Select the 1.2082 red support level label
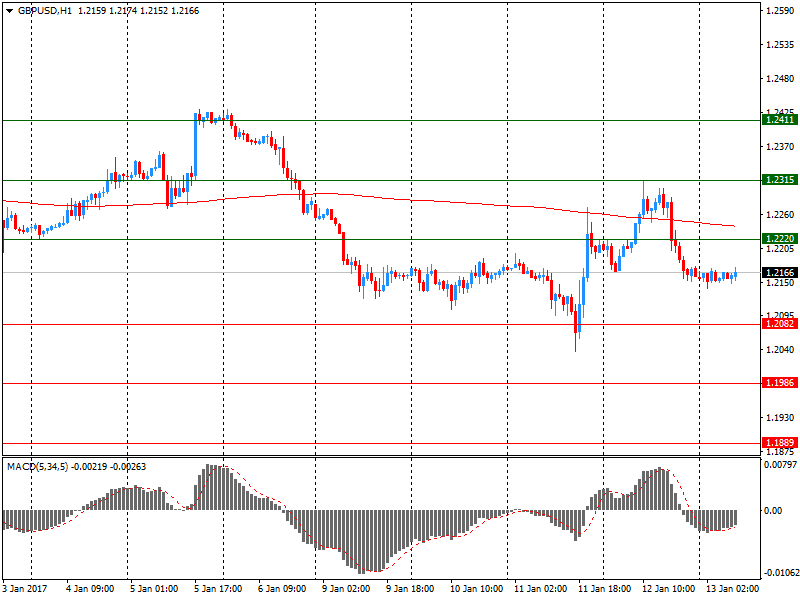 click(780, 324)
